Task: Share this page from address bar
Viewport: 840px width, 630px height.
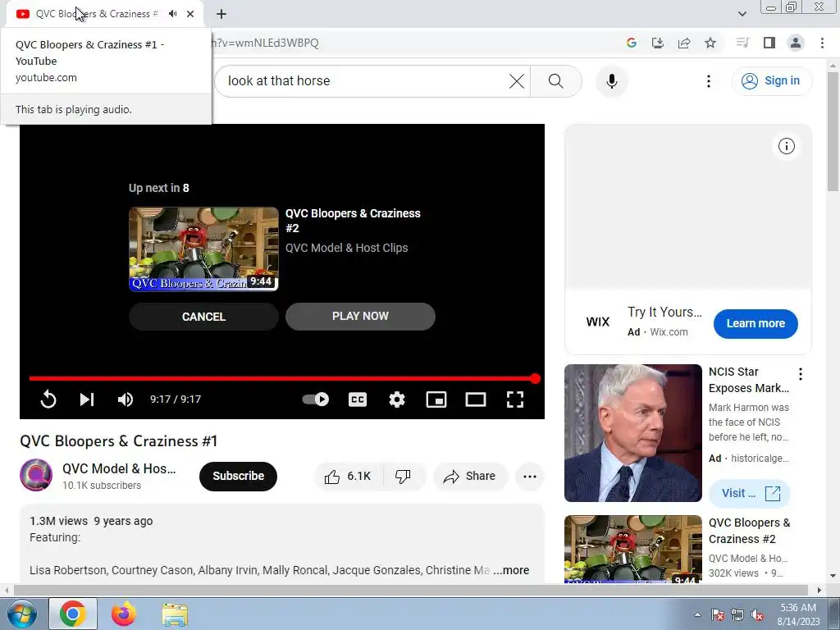Action: [x=684, y=43]
